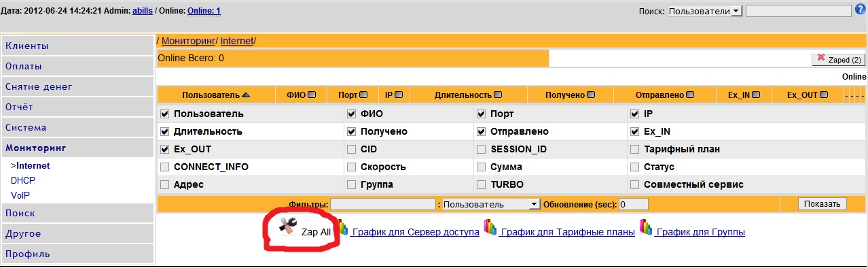Uncheck the Пользователь column checkbox

click(165, 114)
